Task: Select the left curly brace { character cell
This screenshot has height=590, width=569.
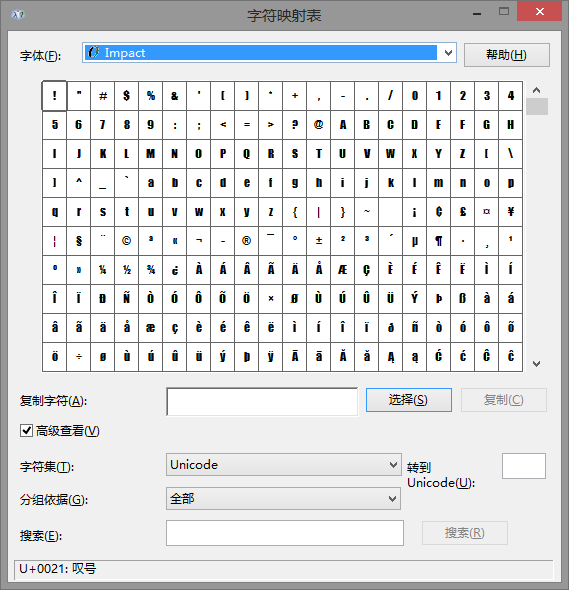Action: [x=295, y=211]
